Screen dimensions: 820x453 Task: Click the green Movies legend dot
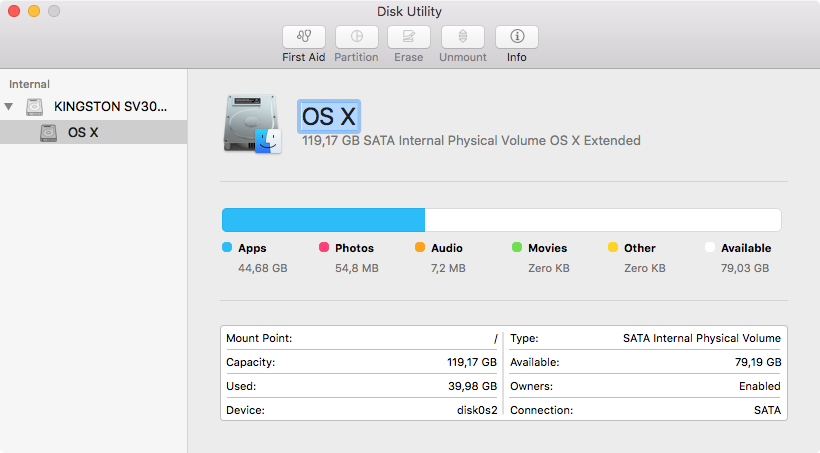517,247
